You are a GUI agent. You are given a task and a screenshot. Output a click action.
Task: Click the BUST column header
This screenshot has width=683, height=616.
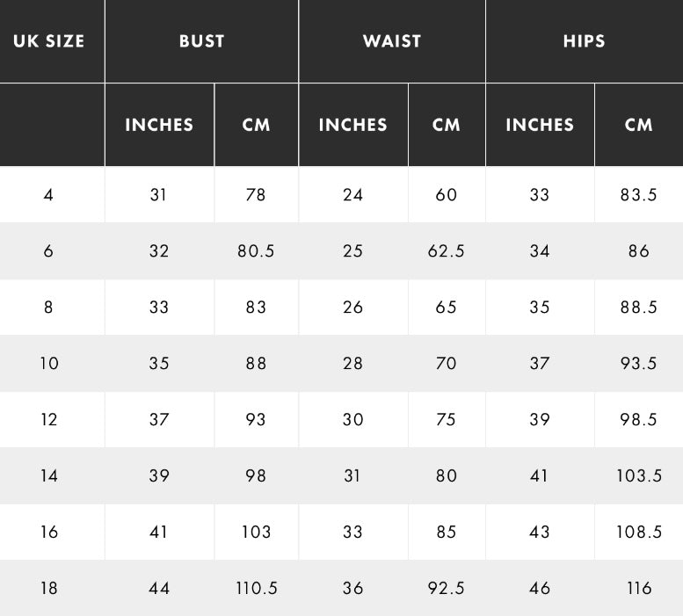[x=201, y=41]
